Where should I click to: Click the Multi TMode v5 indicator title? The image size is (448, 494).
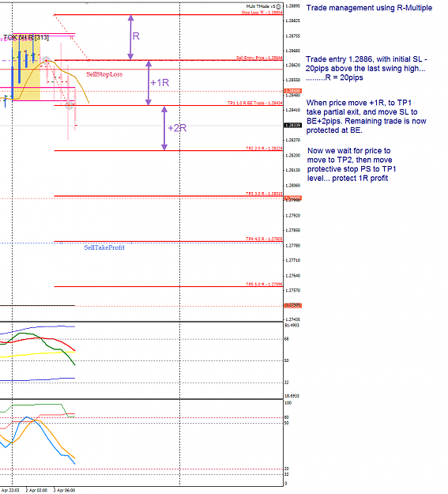(x=261, y=6)
